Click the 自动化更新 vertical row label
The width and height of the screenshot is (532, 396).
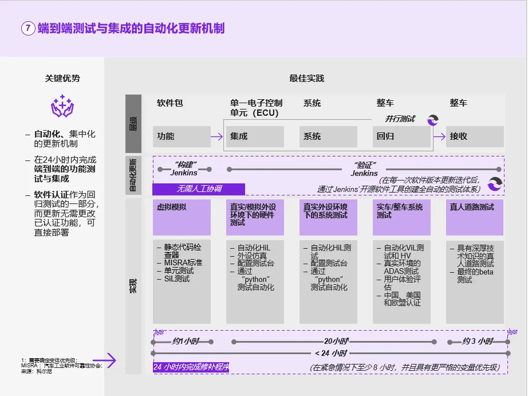coord(133,175)
